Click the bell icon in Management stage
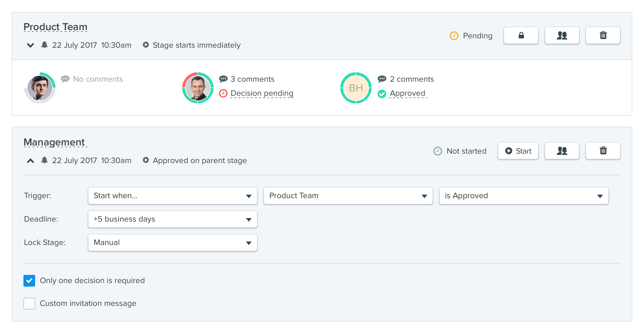This screenshot has height=322, width=644. click(44, 160)
